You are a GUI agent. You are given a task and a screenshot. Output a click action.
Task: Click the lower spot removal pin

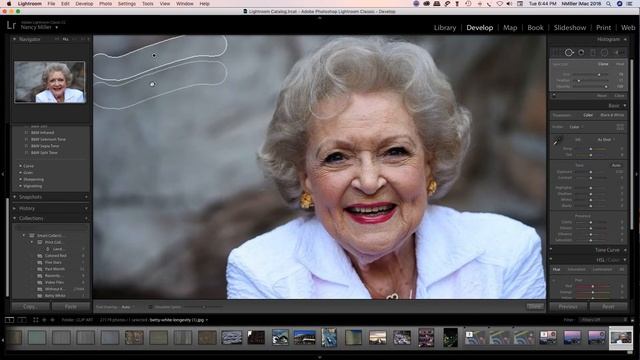pos(152,84)
